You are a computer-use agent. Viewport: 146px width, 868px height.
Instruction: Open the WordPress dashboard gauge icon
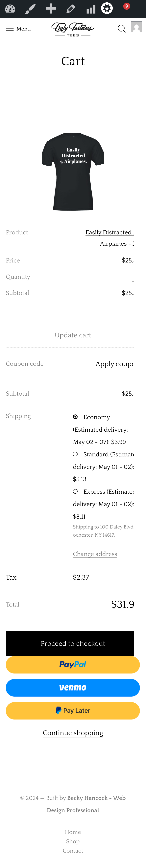click(x=10, y=9)
